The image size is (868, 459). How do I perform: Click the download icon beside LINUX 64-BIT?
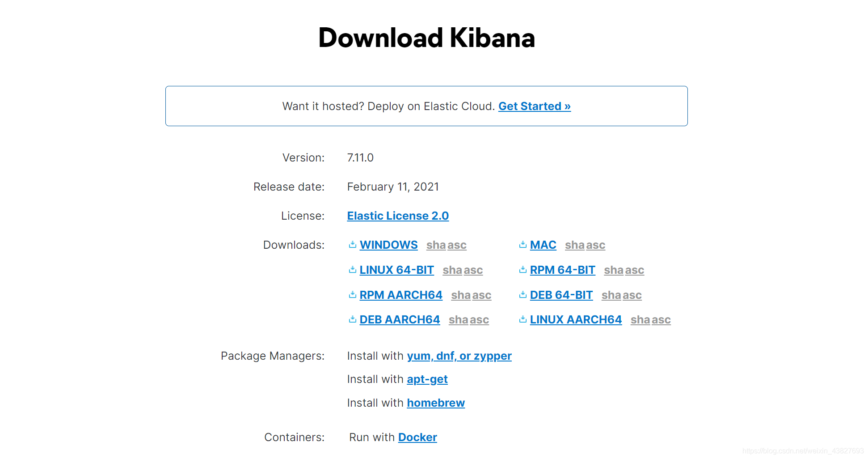pos(353,269)
